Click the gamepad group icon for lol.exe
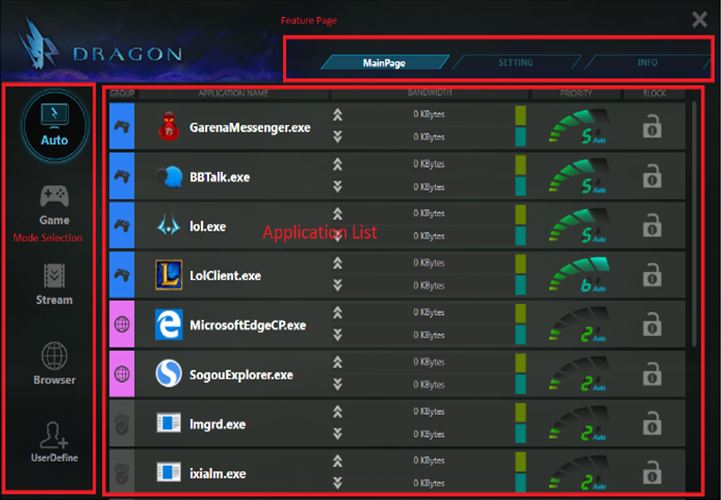721x500 pixels. [x=120, y=226]
